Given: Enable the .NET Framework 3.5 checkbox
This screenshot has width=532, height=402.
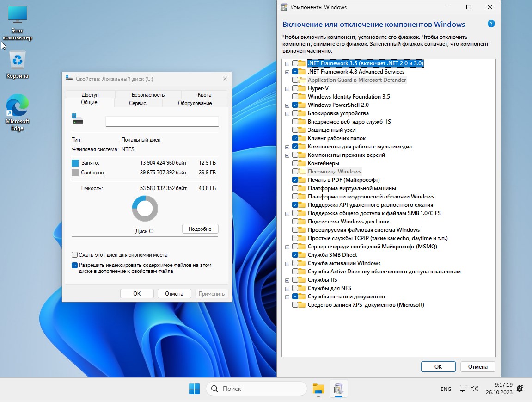Looking at the screenshot, I should 294,63.
